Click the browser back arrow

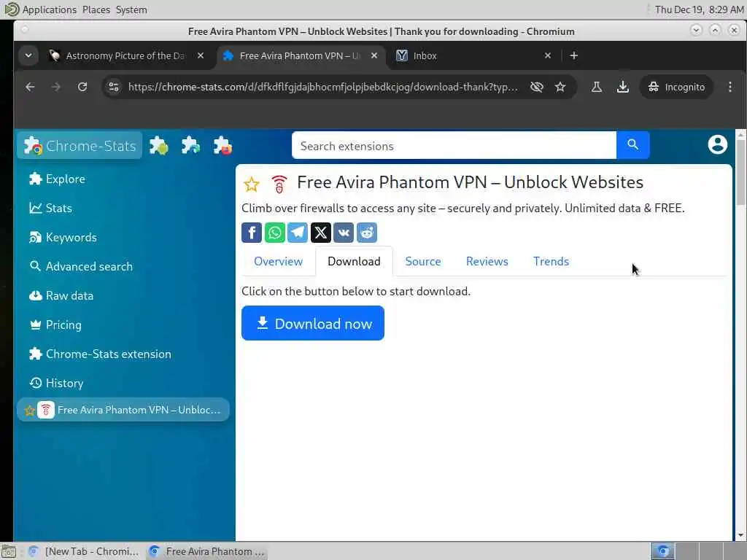30,87
